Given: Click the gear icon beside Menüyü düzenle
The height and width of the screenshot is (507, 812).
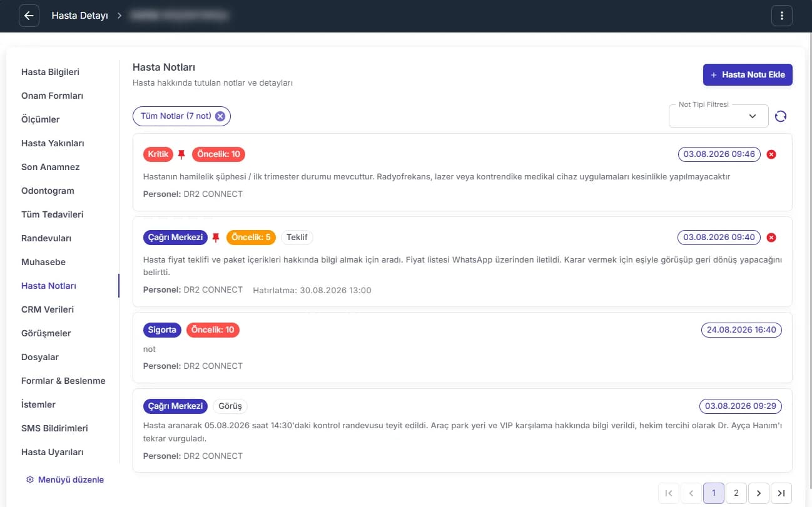Looking at the screenshot, I should [x=29, y=480].
